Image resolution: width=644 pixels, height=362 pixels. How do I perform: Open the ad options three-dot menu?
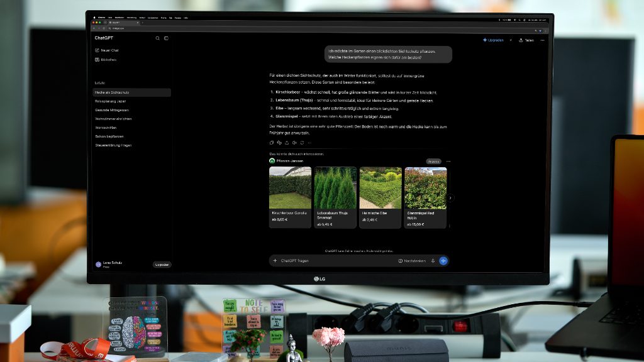point(448,162)
